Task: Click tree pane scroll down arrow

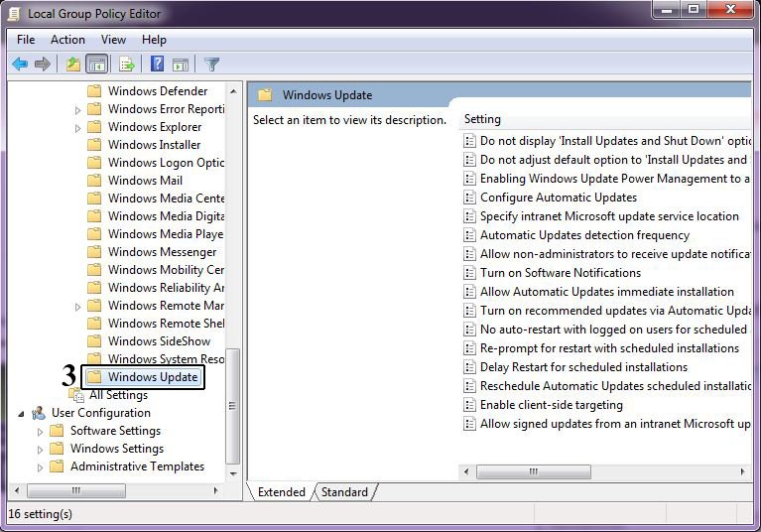Action: point(233,473)
